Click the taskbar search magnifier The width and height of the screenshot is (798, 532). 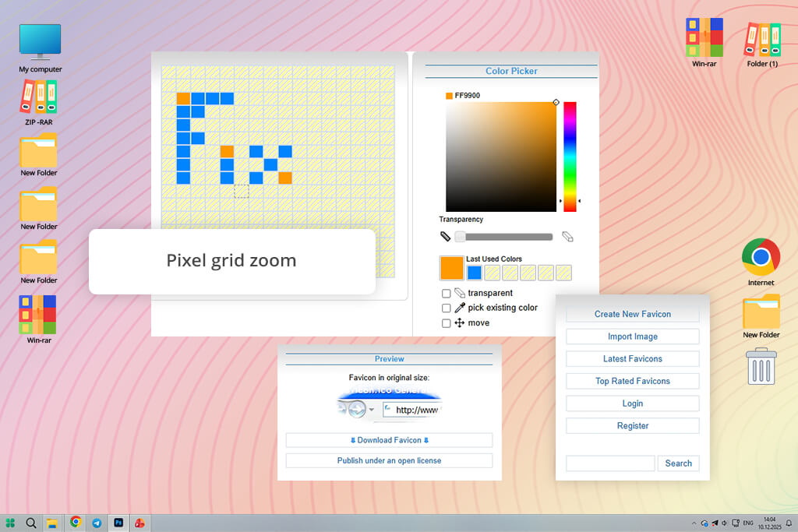(31, 523)
